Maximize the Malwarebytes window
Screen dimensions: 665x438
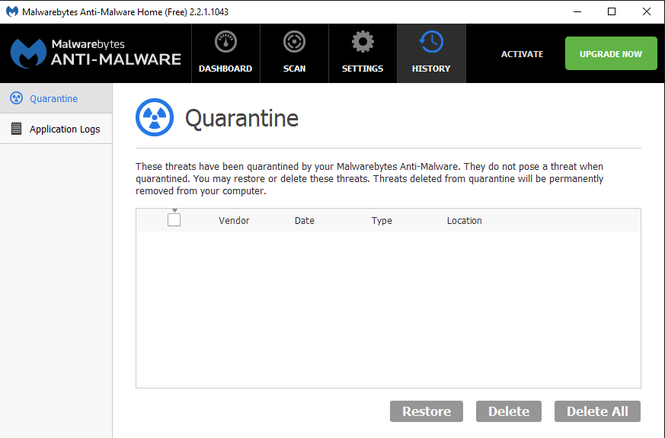(x=612, y=12)
